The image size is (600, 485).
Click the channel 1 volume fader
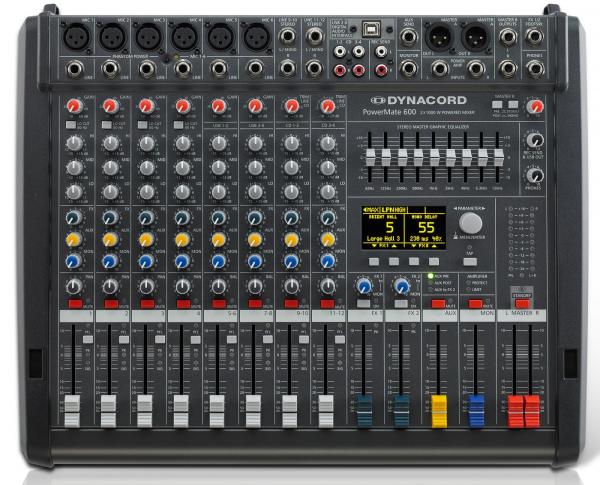(72, 411)
